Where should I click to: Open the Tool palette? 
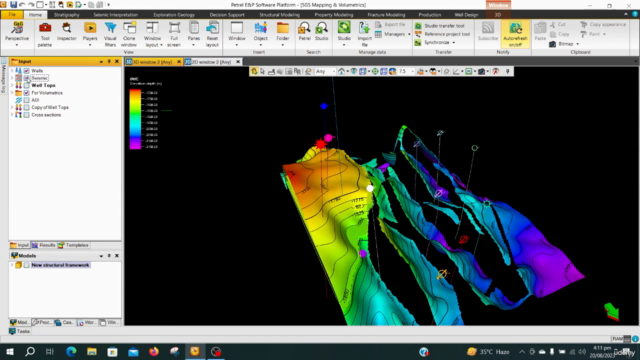tap(45, 34)
